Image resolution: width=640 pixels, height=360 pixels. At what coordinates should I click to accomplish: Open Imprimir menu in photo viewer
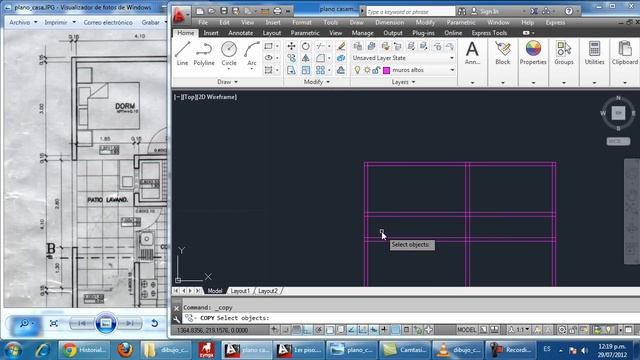[x=60, y=22]
